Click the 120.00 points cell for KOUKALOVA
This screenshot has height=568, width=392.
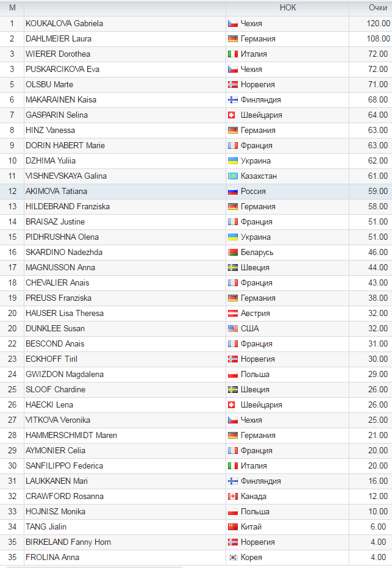[378, 24]
